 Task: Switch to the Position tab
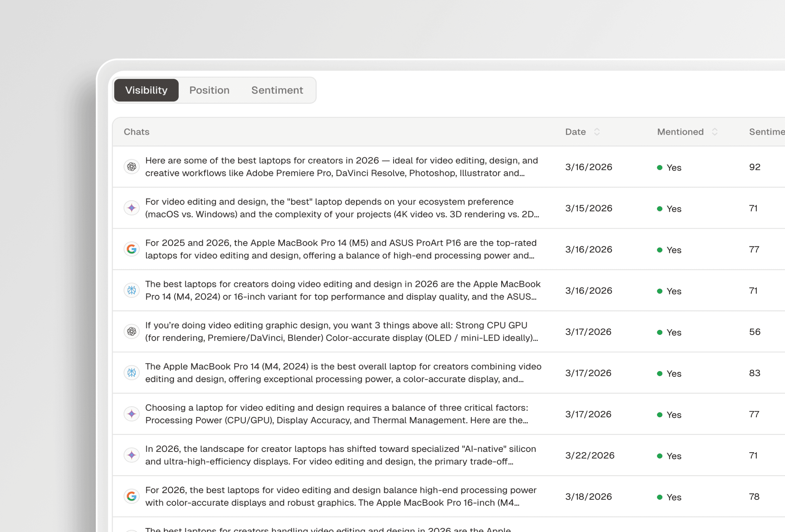[x=210, y=90]
